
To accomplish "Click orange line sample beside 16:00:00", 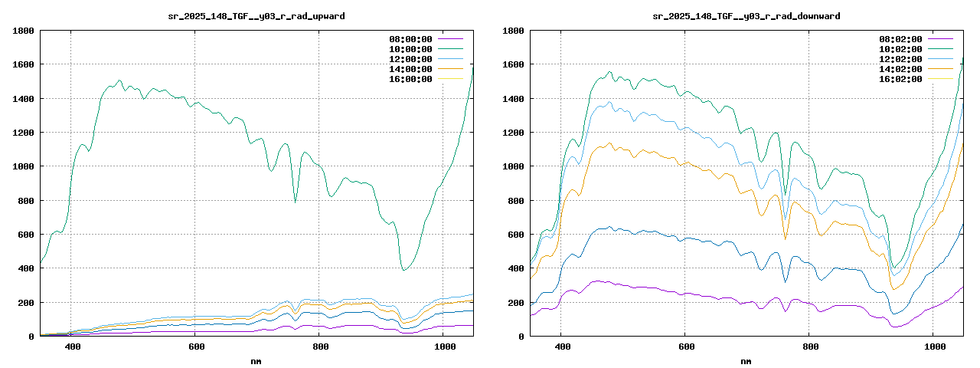I will point(450,78).
